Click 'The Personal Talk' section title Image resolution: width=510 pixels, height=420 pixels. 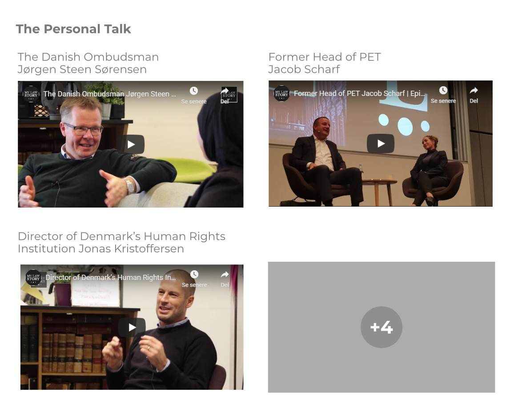[73, 29]
